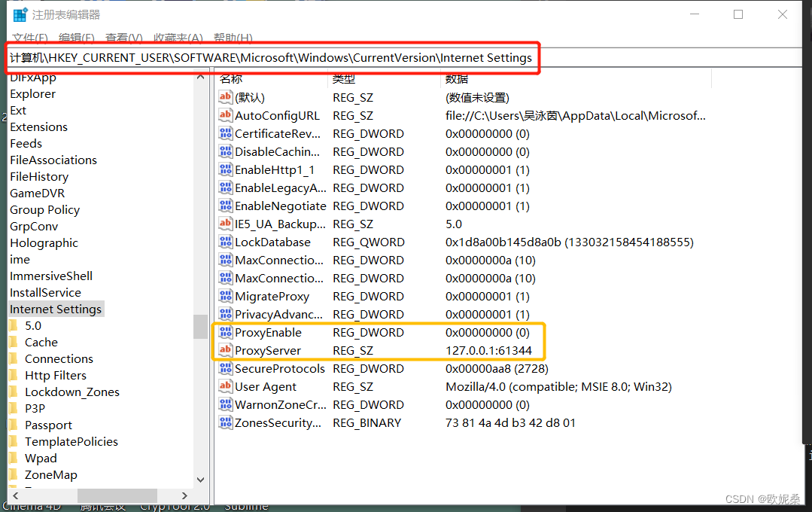Image resolution: width=812 pixels, height=512 pixels.
Task: Open the 编辑(E) menu
Action: [77, 38]
